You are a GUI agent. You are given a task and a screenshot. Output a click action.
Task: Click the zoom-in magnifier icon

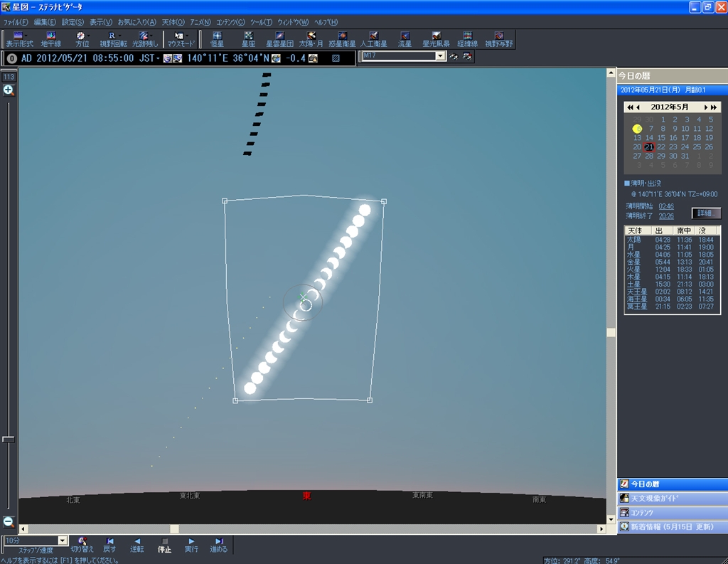[9, 90]
